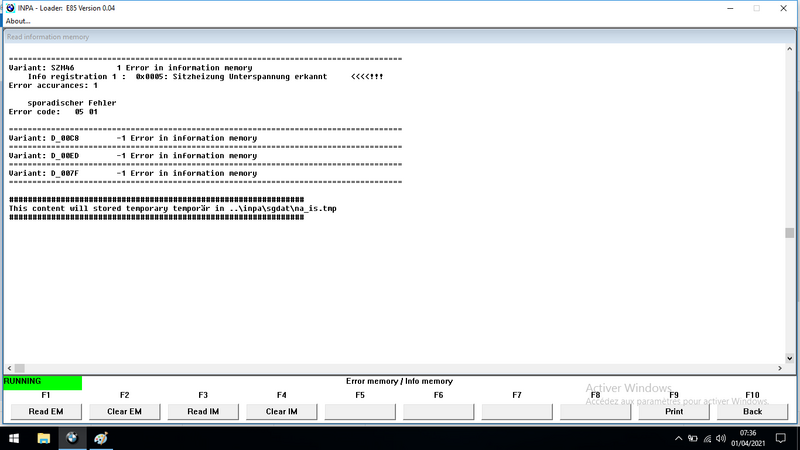This screenshot has height=450, width=800.
Task: Click horizontal scrollbar left arrow
Action: (9, 368)
